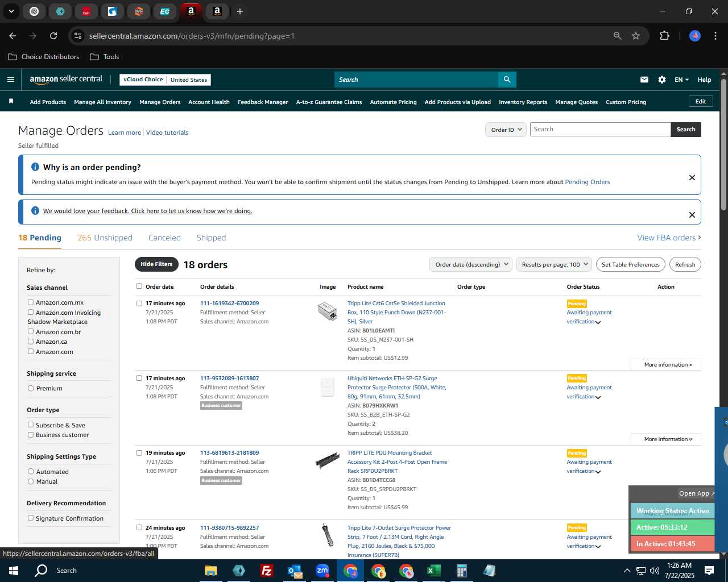Dismiss the 'Why is an order pending' banner
This screenshot has width=728, height=582.
692,177
